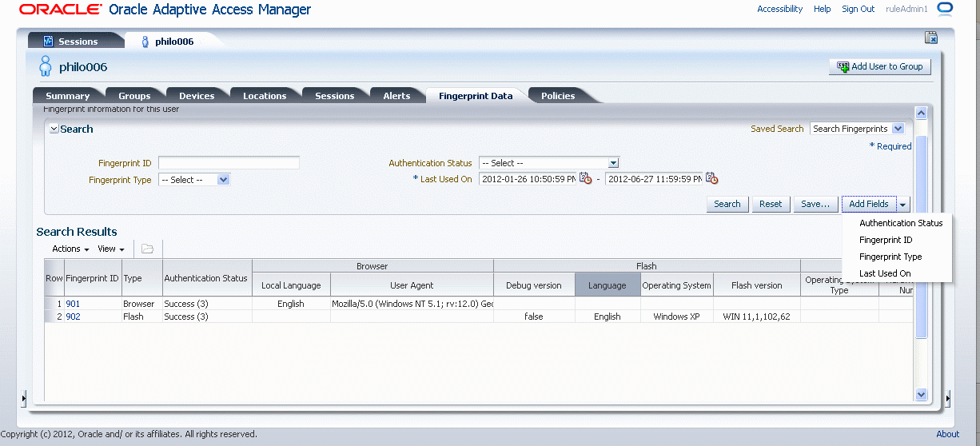Click Add User to Group button
This screenshot has height=446, width=980.
point(880,66)
